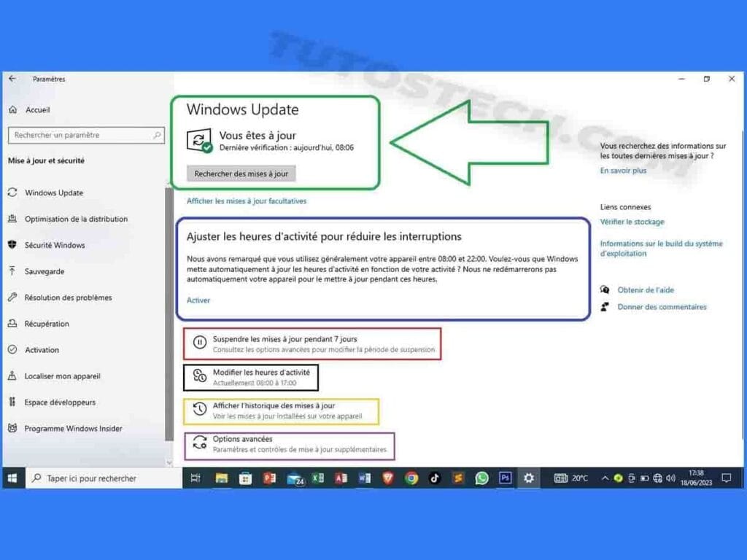Open Sécurité Windows via its shield icon
The height and width of the screenshot is (560, 747).
pos(12,245)
